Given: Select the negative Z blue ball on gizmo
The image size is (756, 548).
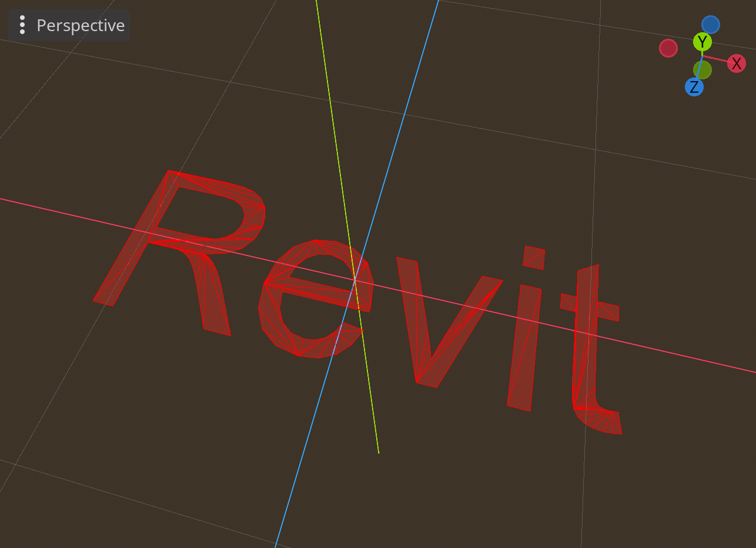Looking at the screenshot, I should click(x=711, y=23).
